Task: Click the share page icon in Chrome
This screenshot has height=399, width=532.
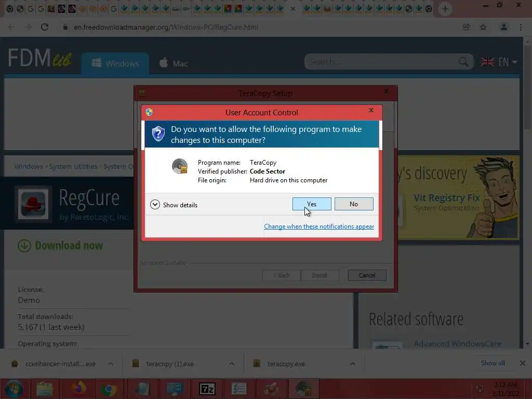Action: [466, 27]
